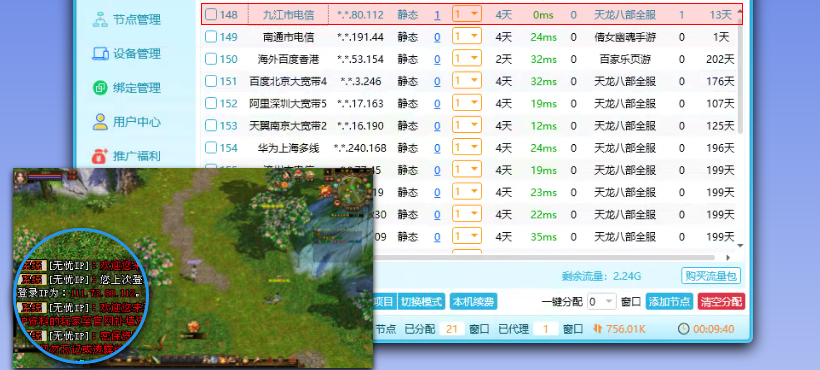This screenshot has width=820, height=370.
Task: Click the 756.01K speed value
Action: click(x=626, y=329)
